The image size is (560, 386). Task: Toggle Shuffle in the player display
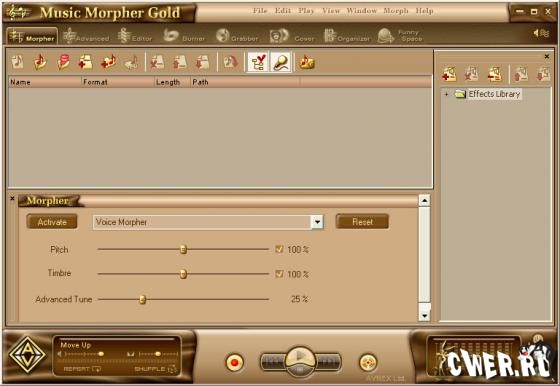[155, 369]
